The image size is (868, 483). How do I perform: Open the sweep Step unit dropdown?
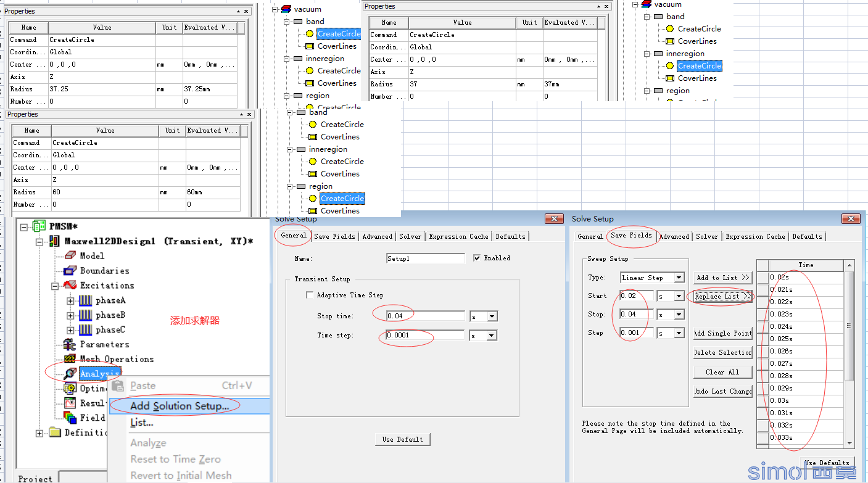tap(679, 333)
